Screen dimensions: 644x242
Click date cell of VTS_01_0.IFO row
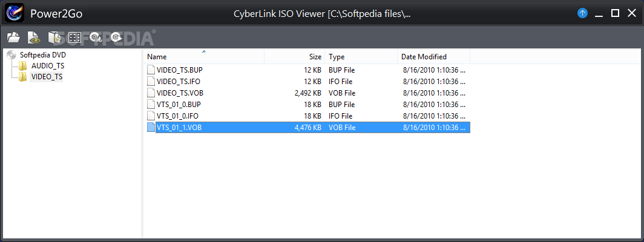pyautogui.click(x=435, y=116)
